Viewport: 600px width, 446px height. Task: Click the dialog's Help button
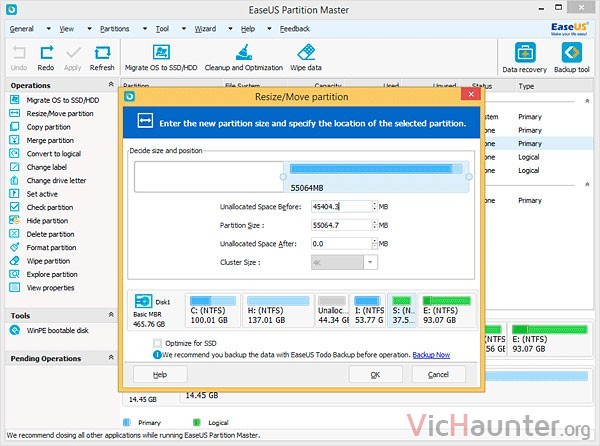(160, 374)
